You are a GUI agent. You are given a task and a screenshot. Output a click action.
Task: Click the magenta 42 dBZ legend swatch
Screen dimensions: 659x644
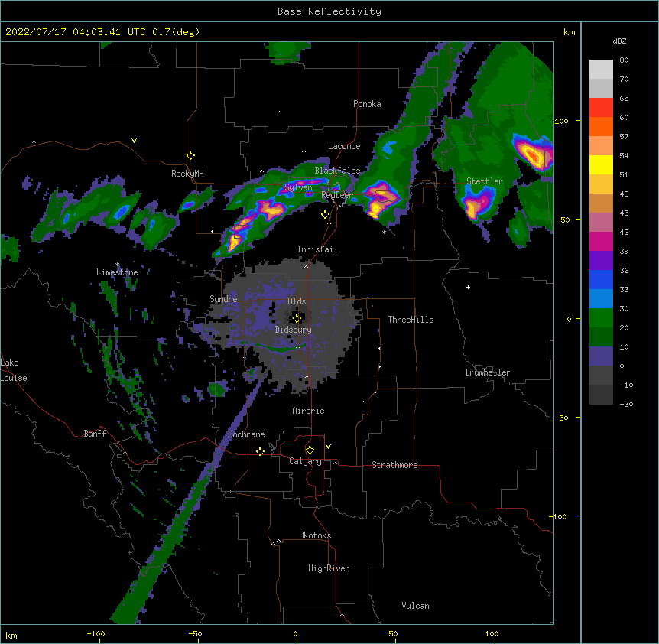point(601,241)
